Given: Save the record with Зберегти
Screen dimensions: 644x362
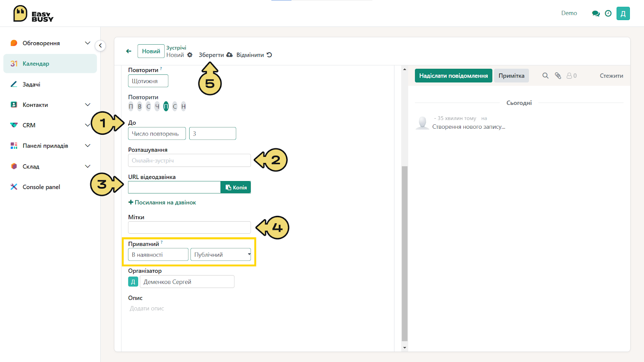Looking at the screenshot, I should 215,55.
